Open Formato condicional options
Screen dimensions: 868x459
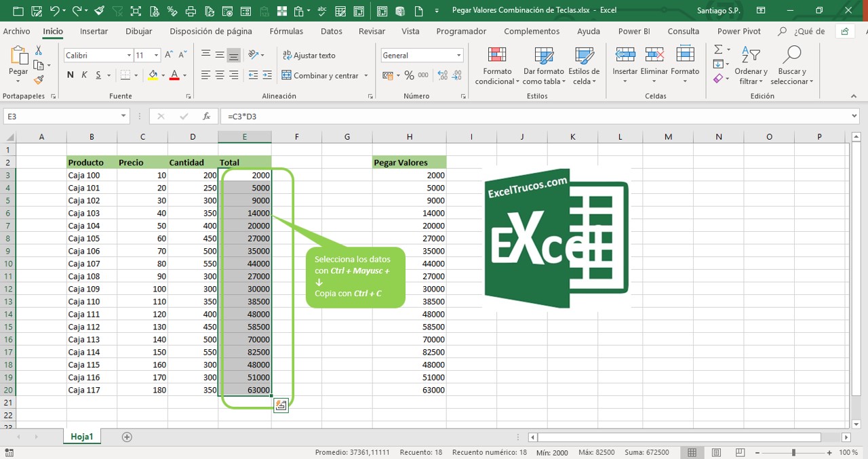coord(496,65)
